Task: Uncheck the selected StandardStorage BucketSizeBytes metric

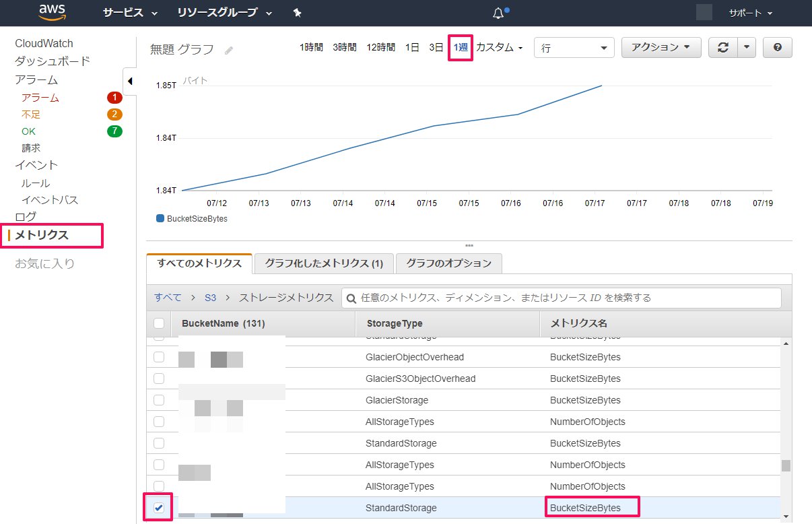Action: coord(158,508)
